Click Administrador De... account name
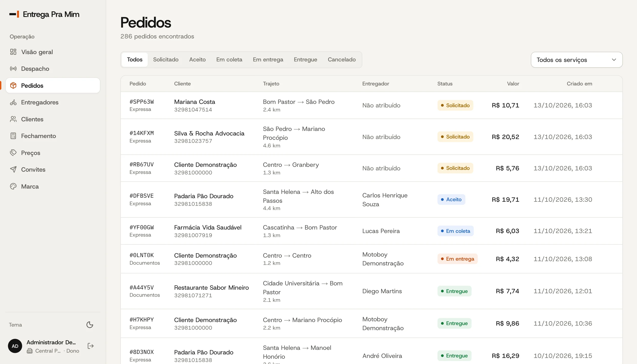This screenshot has height=364, width=637. 51,342
